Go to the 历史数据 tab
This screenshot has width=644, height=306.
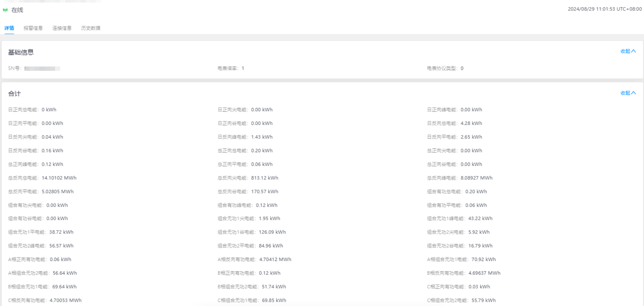tap(91, 28)
